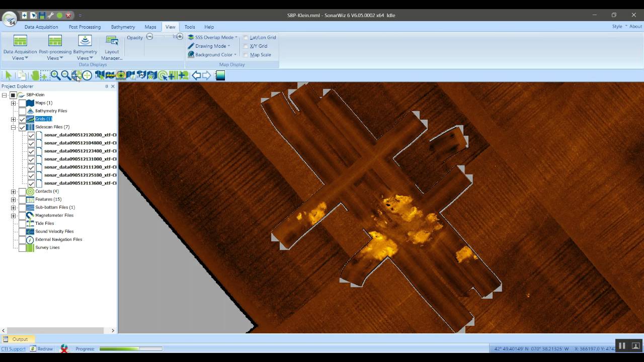
Task: Collapse the Sidescan Files tree node
Action: tap(14, 127)
